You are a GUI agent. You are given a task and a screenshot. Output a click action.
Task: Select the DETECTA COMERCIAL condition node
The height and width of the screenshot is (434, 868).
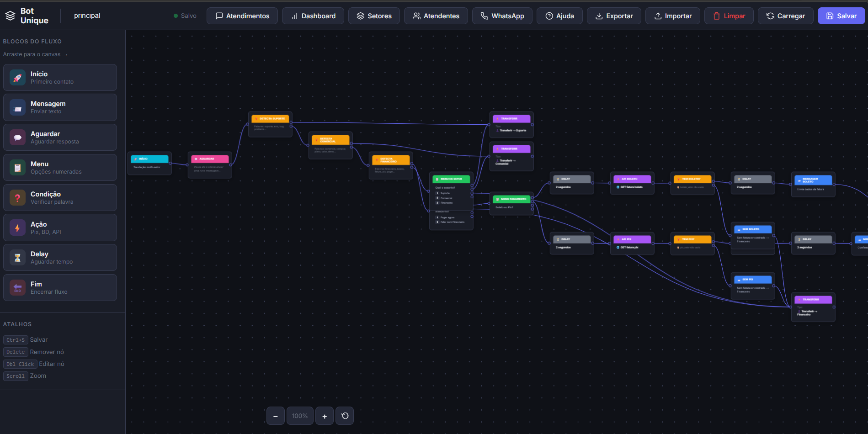click(331, 145)
